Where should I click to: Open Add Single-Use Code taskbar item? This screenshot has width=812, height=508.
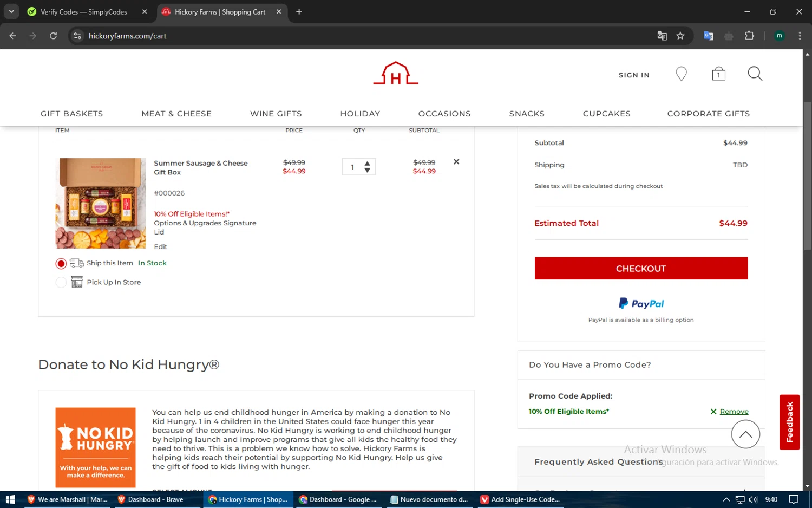520,499
